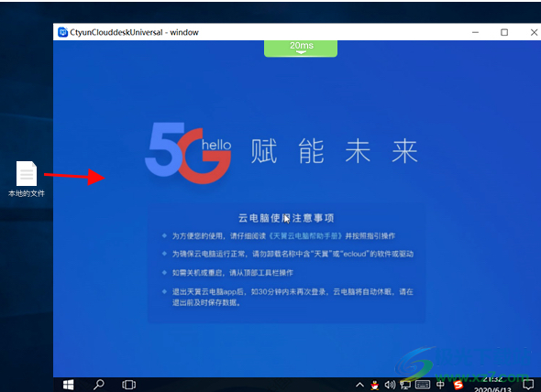Show hidden system tray icons
The image size is (541, 392).
[359, 385]
